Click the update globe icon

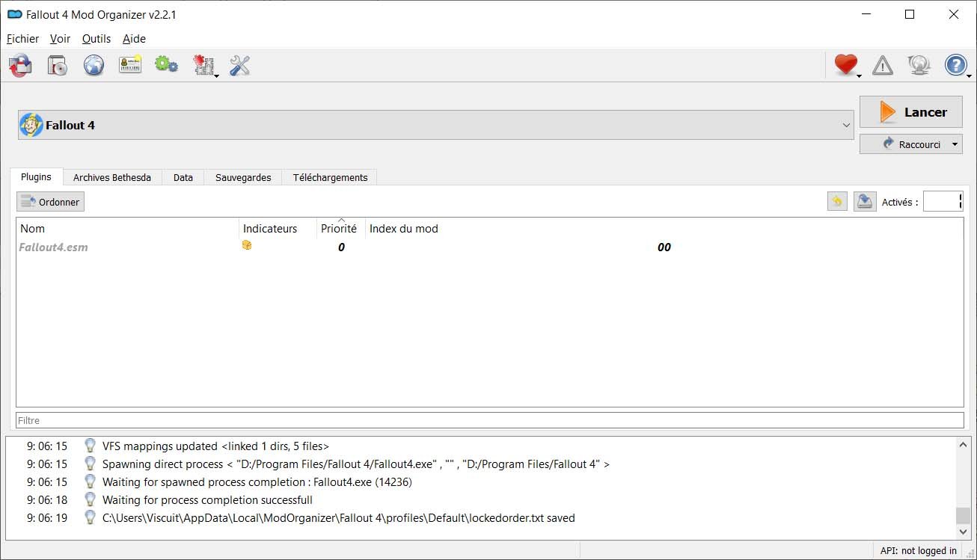pos(919,66)
